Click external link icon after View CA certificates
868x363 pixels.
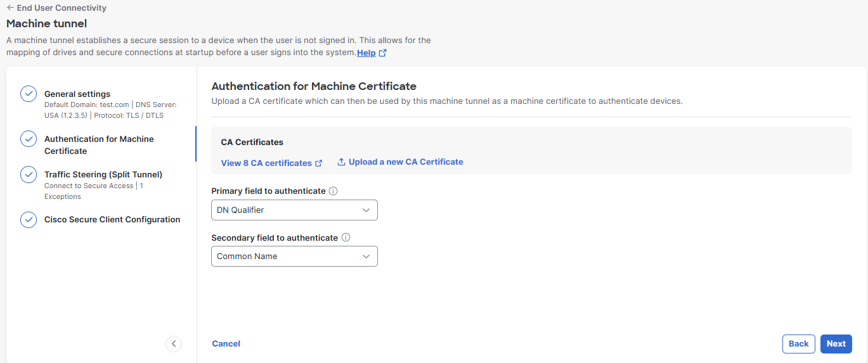319,163
